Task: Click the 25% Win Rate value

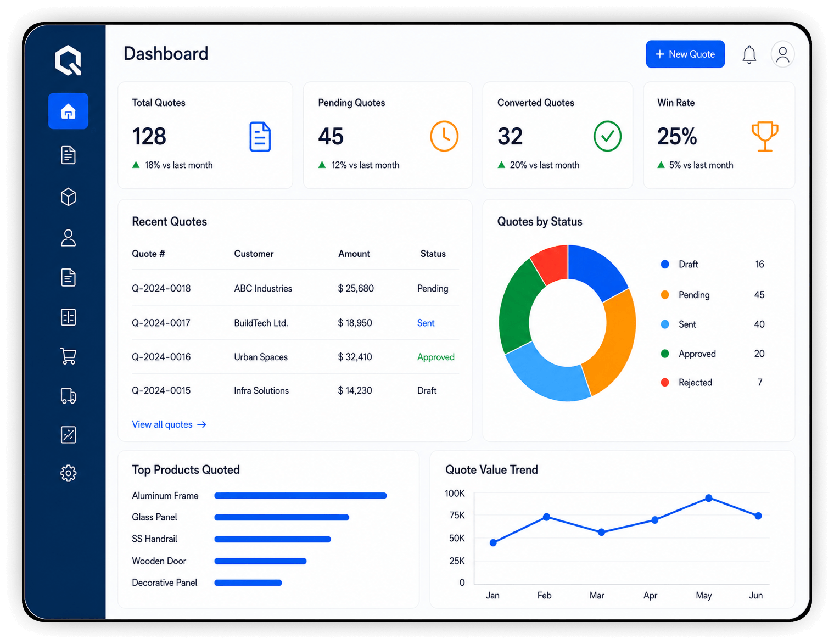Action: tap(677, 136)
